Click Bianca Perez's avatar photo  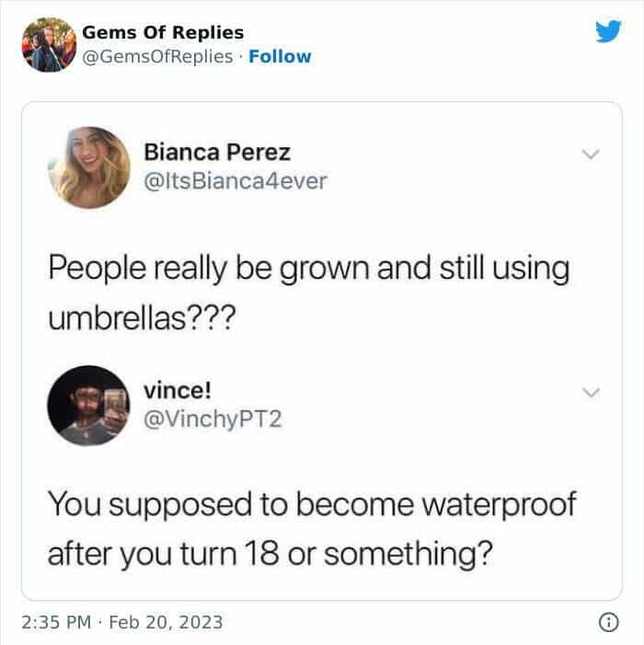tap(89, 167)
